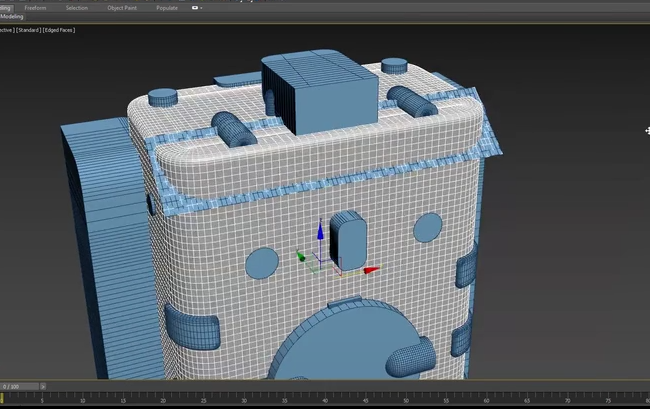The width and height of the screenshot is (650, 409).
Task: Open the [Edged Faces] viewport display menu
Action: (x=59, y=30)
